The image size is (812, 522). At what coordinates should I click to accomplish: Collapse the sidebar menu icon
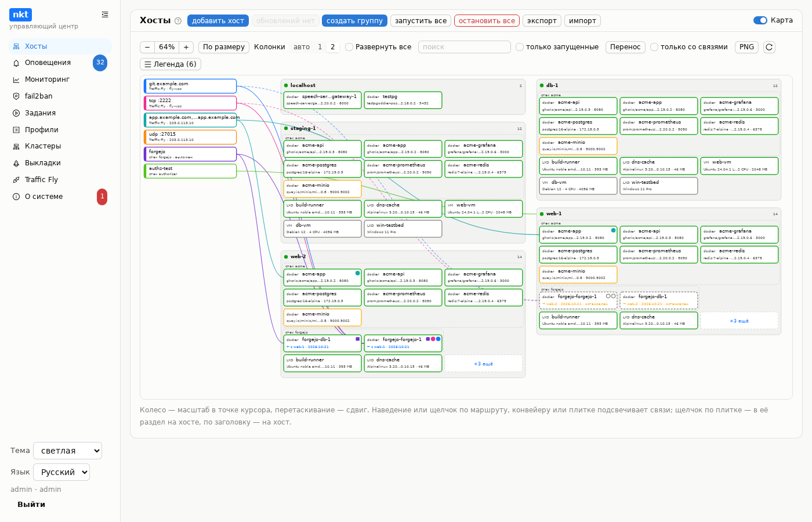click(x=105, y=14)
